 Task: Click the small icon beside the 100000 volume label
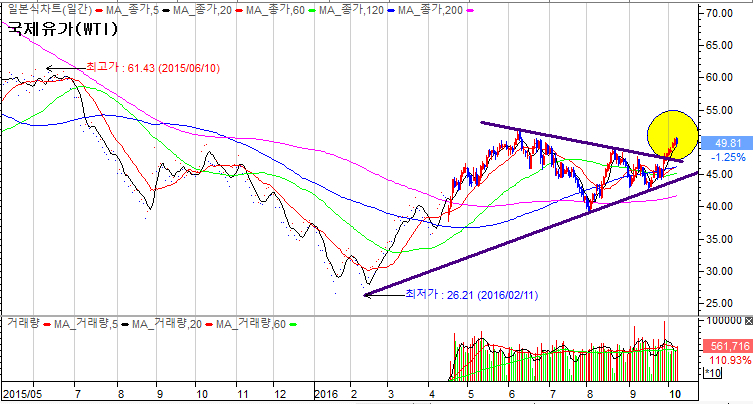[x=748, y=321]
